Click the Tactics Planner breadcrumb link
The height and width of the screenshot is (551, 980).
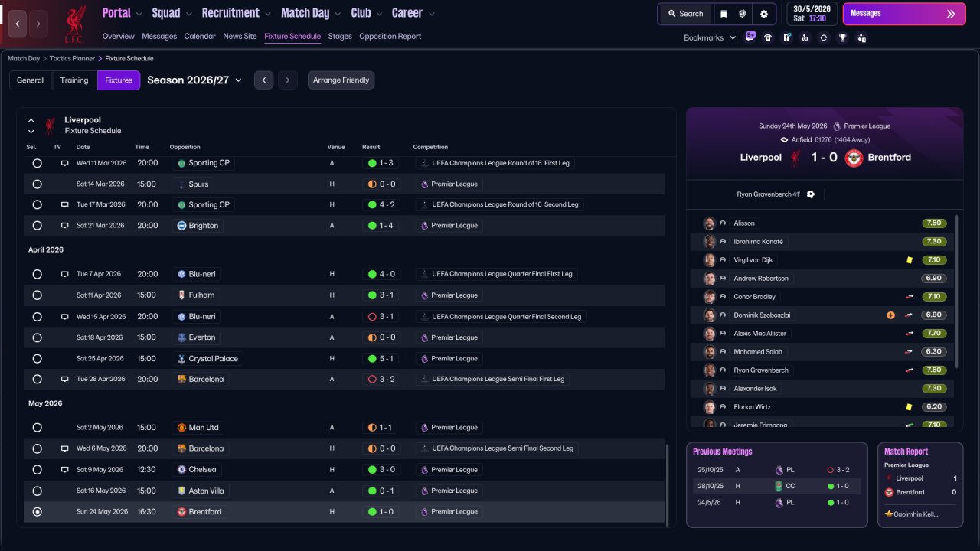(x=73, y=59)
